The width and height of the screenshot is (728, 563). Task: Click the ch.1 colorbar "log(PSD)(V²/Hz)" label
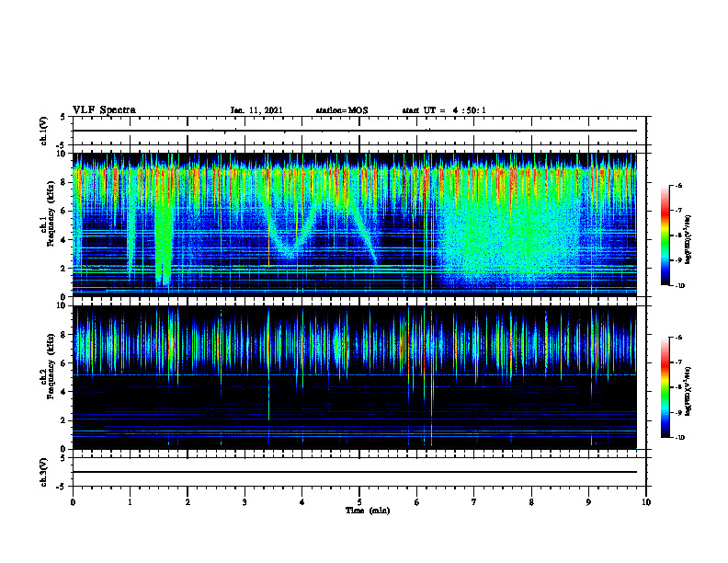(x=689, y=240)
